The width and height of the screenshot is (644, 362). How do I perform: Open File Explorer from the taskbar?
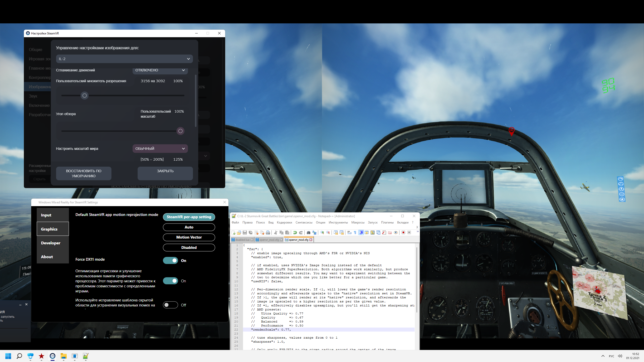point(63,356)
